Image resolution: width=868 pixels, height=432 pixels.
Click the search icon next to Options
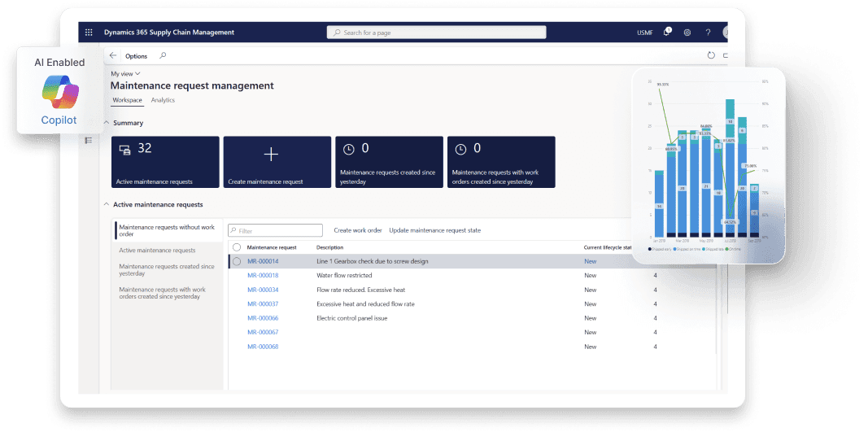pos(163,55)
